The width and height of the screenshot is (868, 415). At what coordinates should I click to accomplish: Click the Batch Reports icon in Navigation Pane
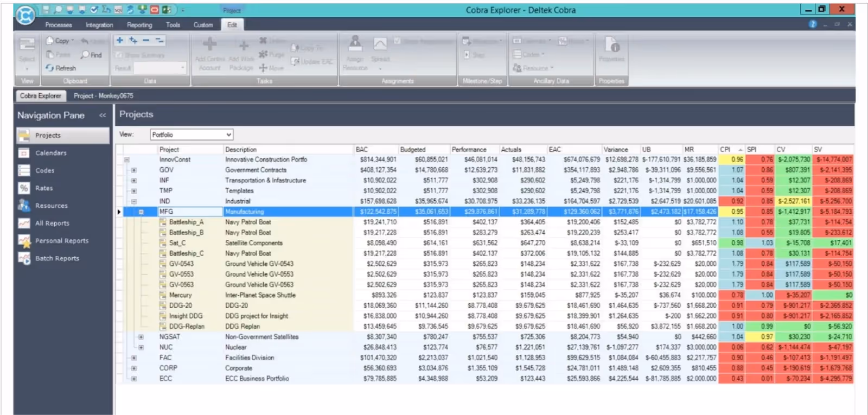23,258
